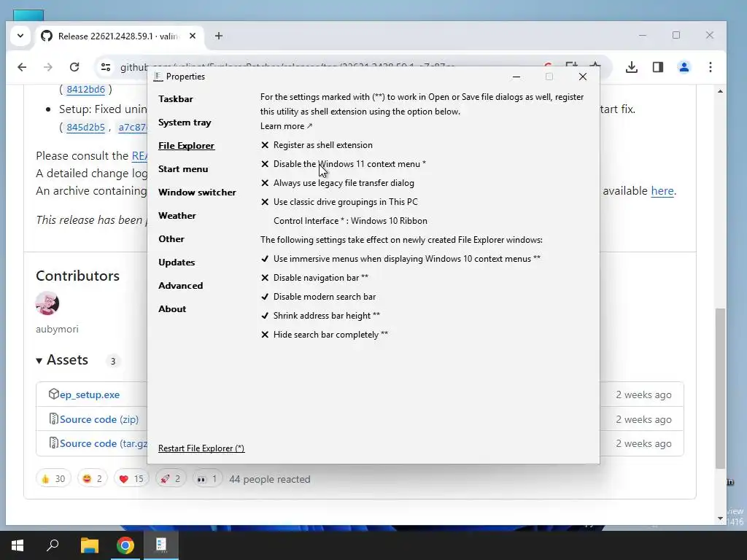View site information icon in address bar
Viewport: 747px width, 560px height.
tap(106, 67)
